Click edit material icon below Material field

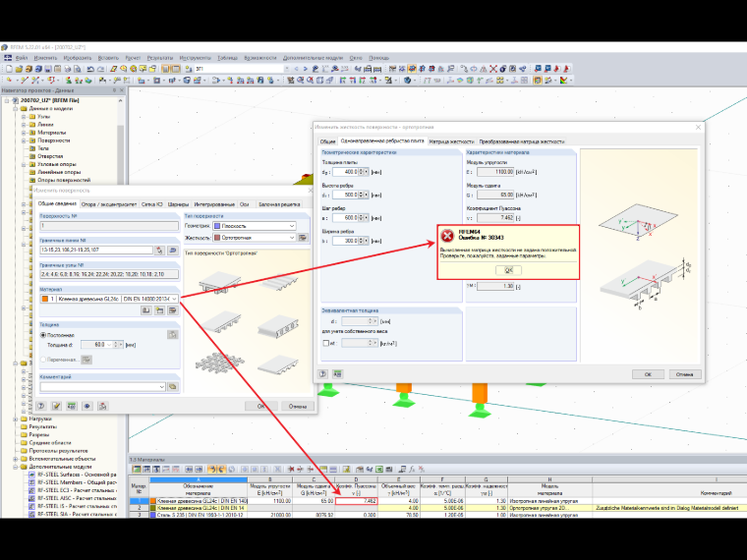click(173, 310)
